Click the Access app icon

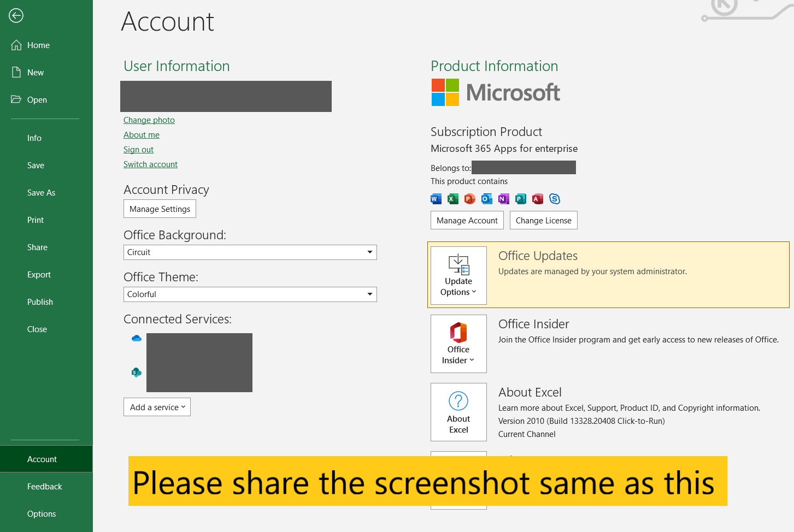[538, 199]
